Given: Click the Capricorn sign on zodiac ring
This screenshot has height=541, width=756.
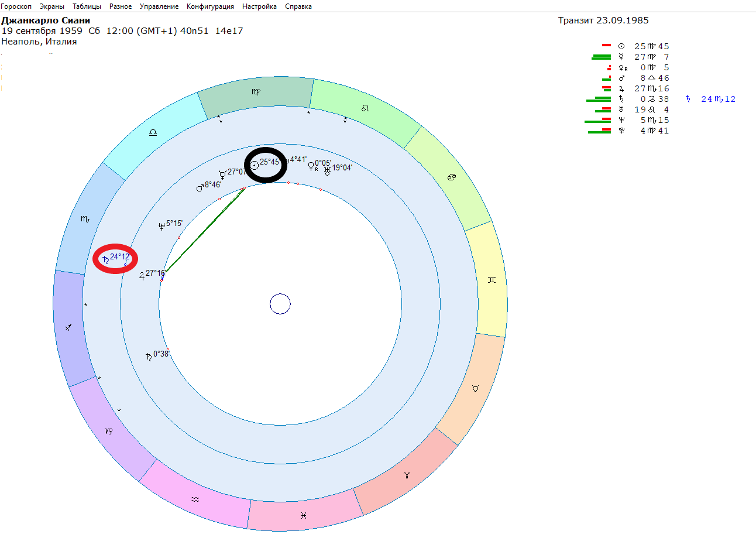Looking at the screenshot, I should click(x=109, y=432).
